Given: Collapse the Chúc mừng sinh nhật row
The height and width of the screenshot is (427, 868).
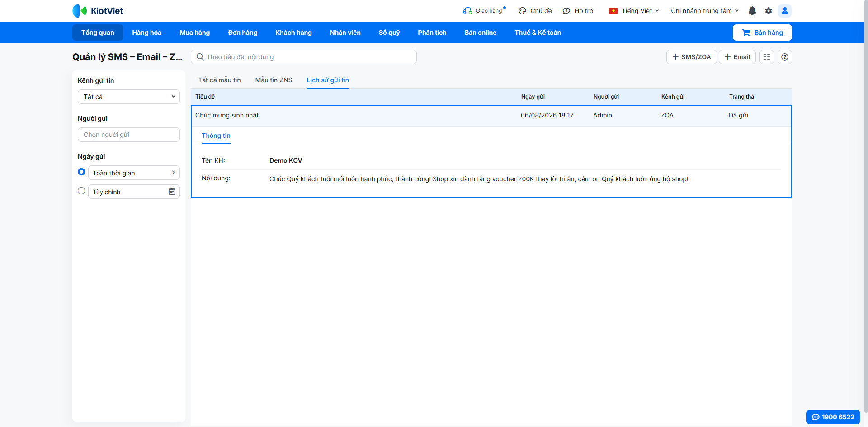Looking at the screenshot, I should [x=491, y=116].
